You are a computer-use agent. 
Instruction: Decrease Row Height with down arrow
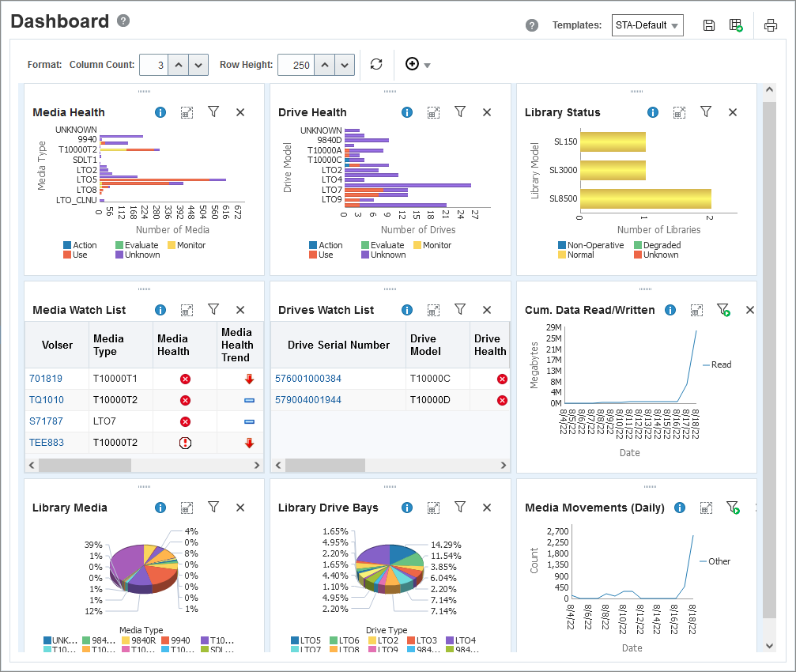click(x=345, y=65)
